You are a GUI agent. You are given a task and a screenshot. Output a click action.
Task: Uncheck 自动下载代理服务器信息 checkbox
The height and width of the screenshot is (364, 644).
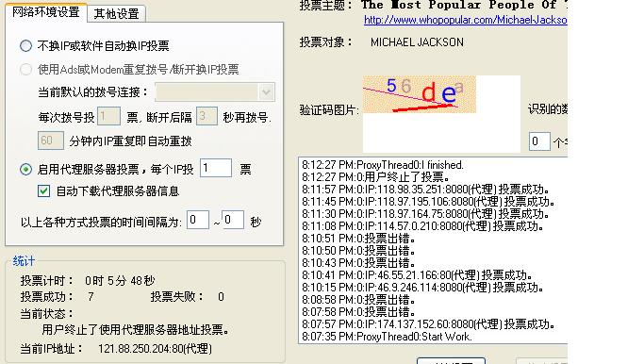[x=43, y=191]
